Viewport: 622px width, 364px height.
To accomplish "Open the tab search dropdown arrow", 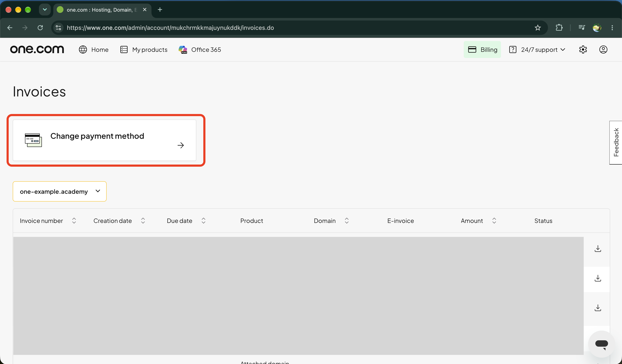I will point(45,10).
